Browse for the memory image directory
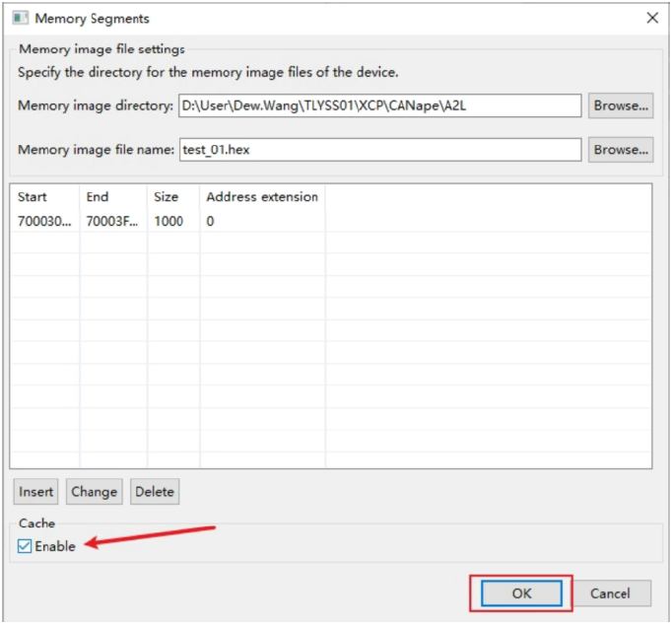This screenshot has width=672, height=627. (620, 105)
